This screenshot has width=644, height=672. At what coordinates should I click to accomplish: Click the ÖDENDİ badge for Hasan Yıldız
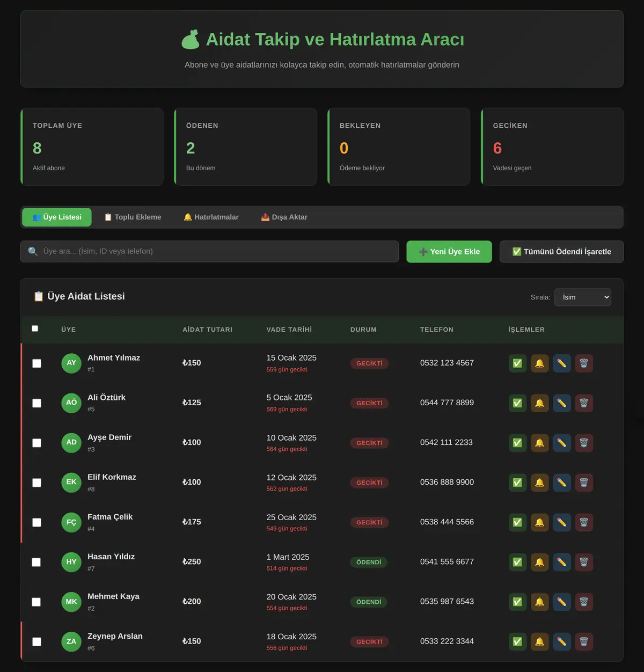coord(369,562)
